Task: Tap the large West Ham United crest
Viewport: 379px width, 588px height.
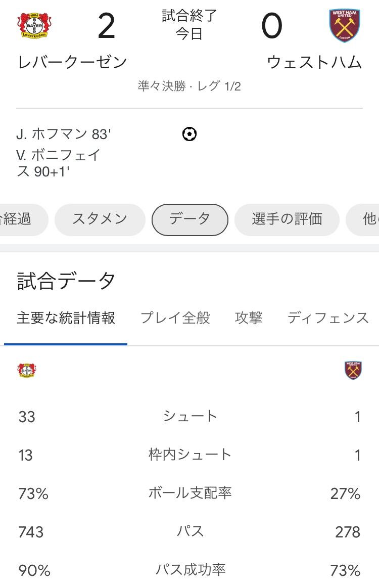Action: click(x=345, y=25)
